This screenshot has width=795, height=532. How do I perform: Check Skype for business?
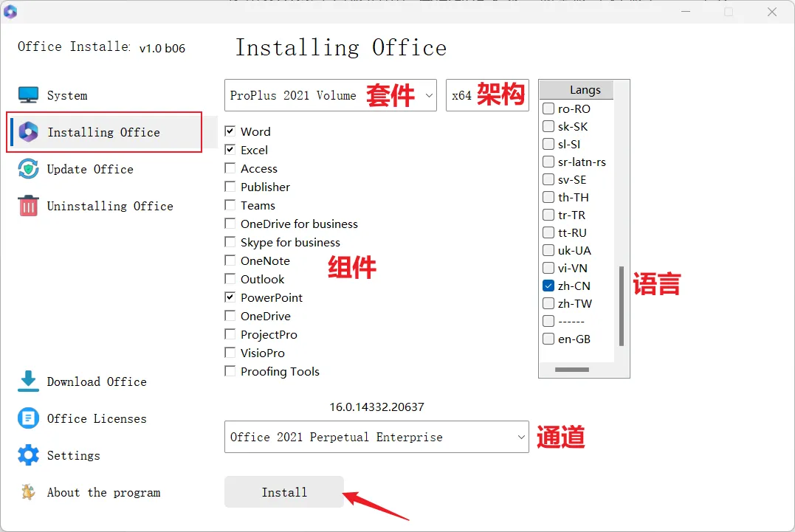coord(230,242)
